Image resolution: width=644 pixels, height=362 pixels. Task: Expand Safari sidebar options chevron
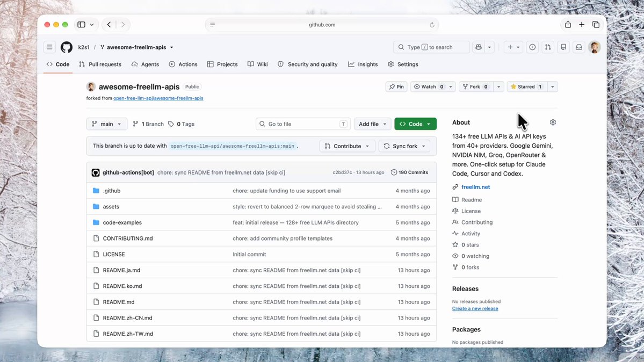(92, 25)
